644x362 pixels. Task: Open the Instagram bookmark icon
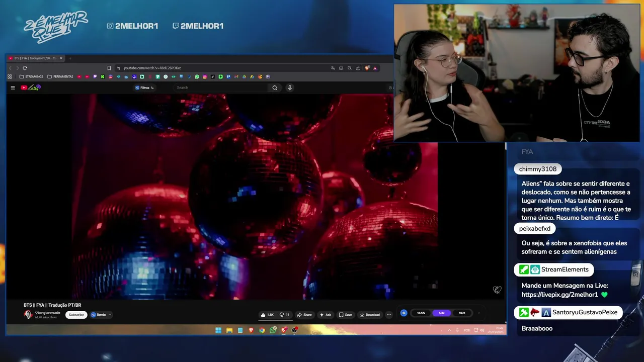click(x=205, y=76)
